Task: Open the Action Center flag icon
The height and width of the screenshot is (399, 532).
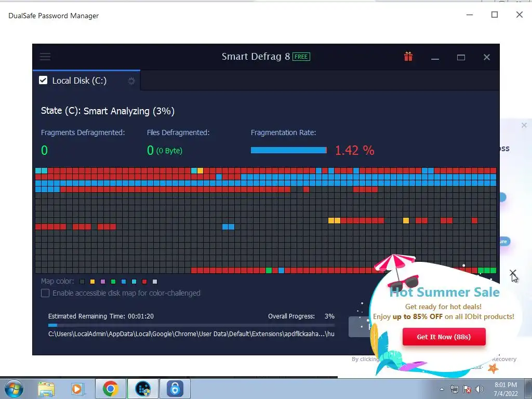Action: 467,389
